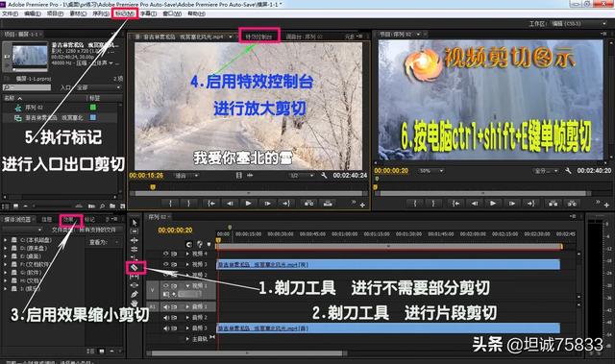Toggle eye visibility for Video 4 track
This screenshot has height=364, width=615.
(165, 254)
